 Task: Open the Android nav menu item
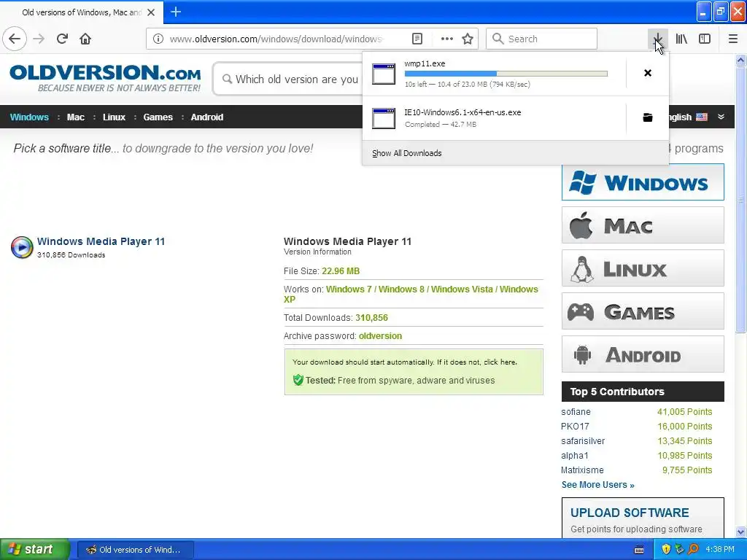coord(206,117)
